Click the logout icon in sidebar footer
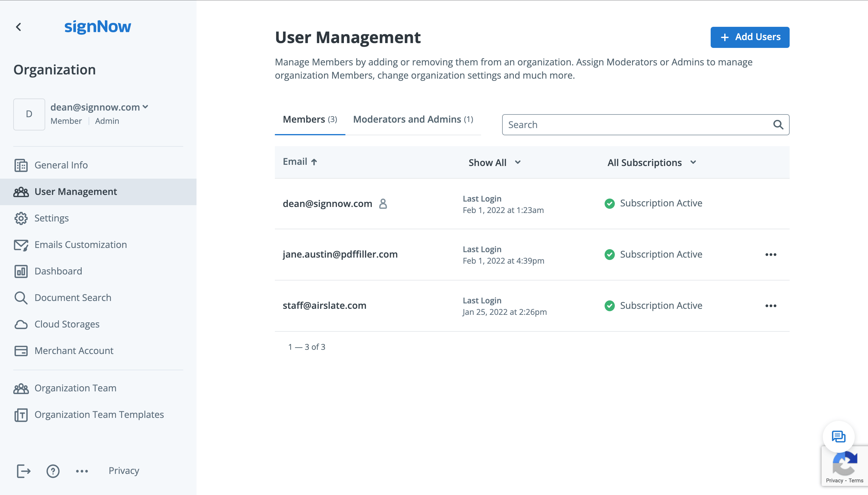Viewport: 868px width, 495px height. click(24, 471)
